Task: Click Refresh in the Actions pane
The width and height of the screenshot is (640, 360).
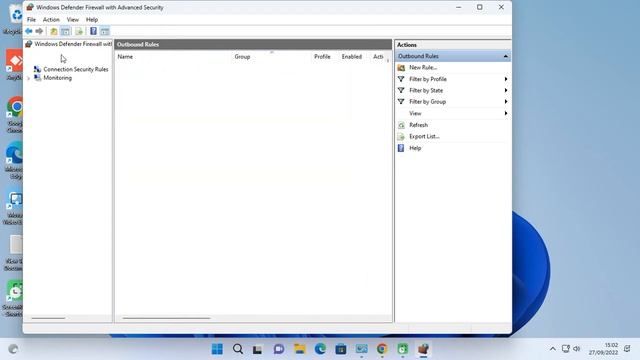Action: 418,125
